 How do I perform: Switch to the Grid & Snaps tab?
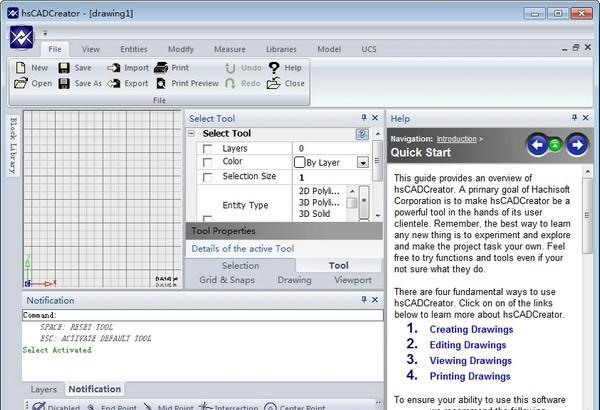(227, 280)
